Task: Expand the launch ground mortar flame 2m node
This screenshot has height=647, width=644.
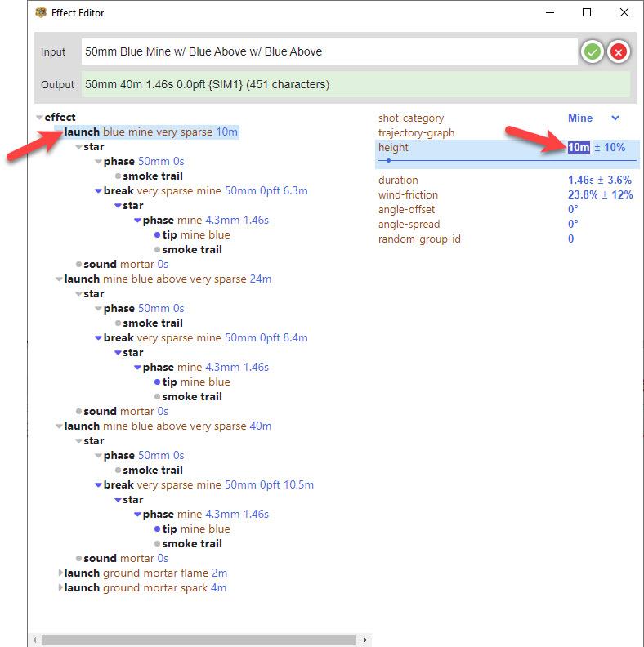Action: click(x=60, y=573)
